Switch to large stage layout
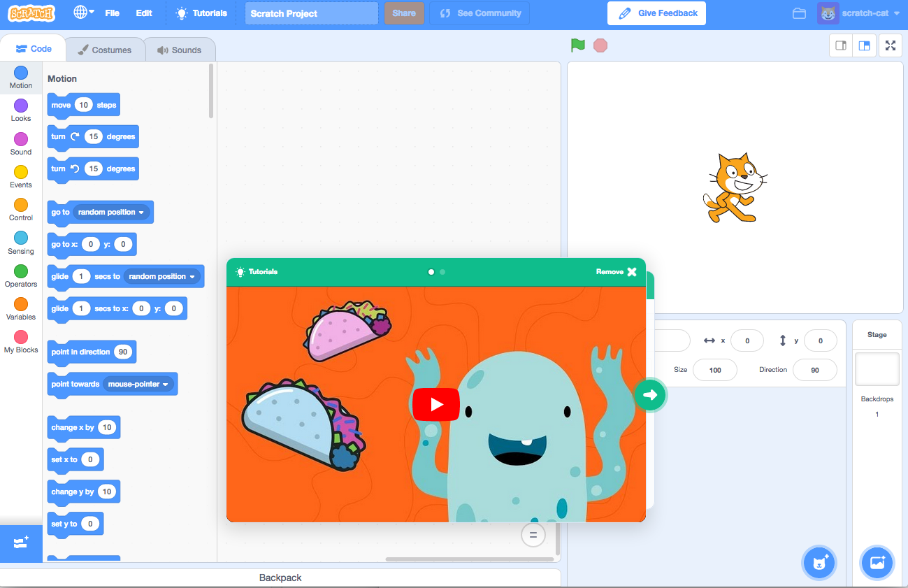Image resolution: width=908 pixels, height=588 pixels. coord(865,45)
